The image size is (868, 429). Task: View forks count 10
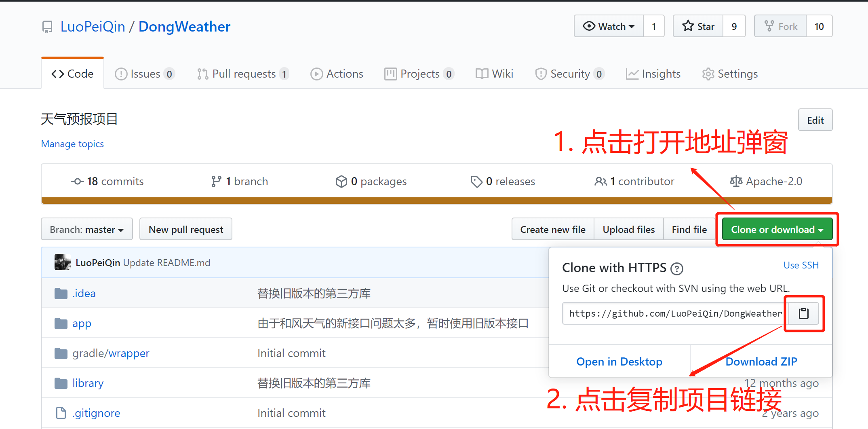(x=819, y=26)
